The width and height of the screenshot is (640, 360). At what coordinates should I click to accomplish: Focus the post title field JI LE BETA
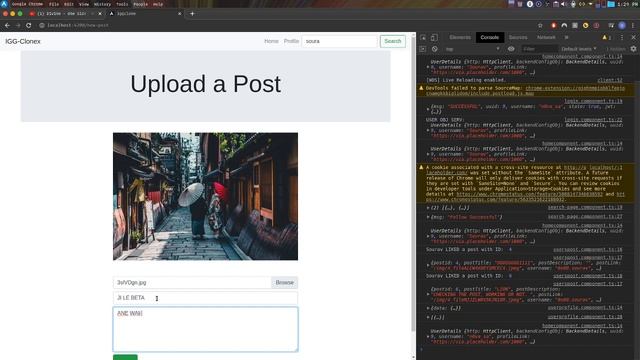point(205,298)
